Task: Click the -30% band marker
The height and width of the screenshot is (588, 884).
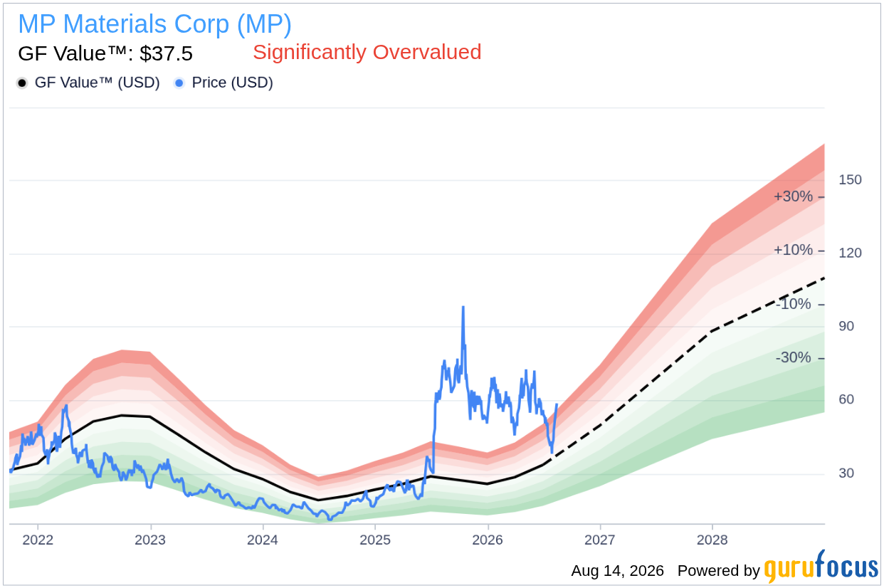Action: click(x=794, y=357)
